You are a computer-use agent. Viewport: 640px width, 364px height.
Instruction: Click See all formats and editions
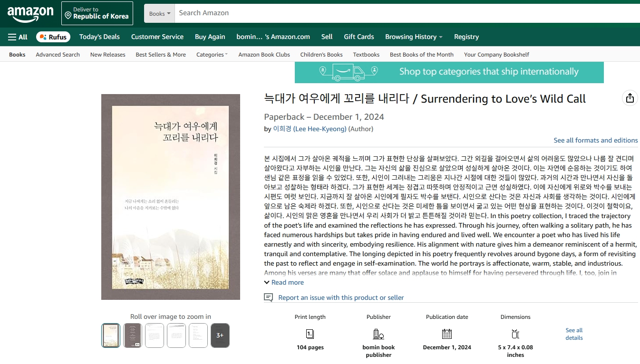coord(596,140)
